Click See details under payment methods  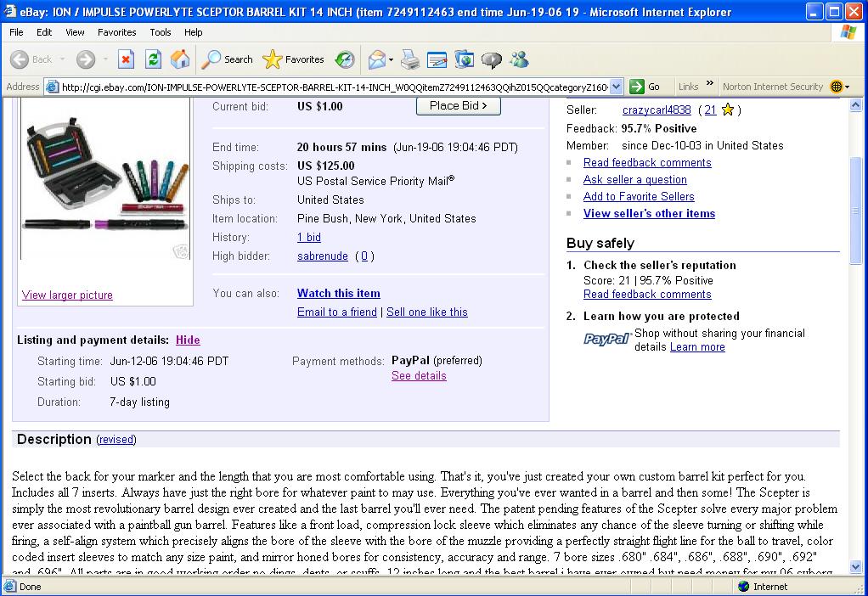tap(419, 376)
